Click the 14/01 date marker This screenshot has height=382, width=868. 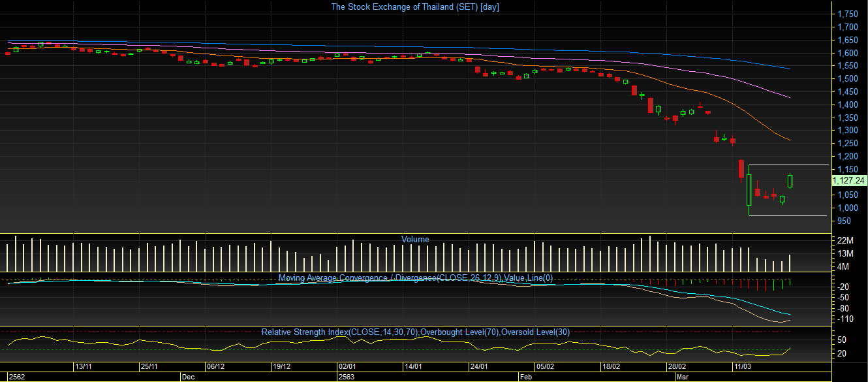click(x=414, y=367)
